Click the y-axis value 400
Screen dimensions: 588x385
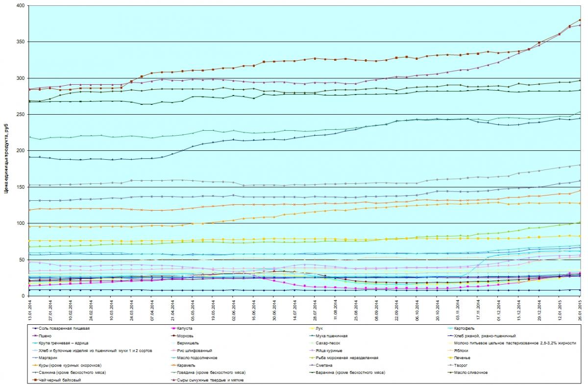[20, 5]
